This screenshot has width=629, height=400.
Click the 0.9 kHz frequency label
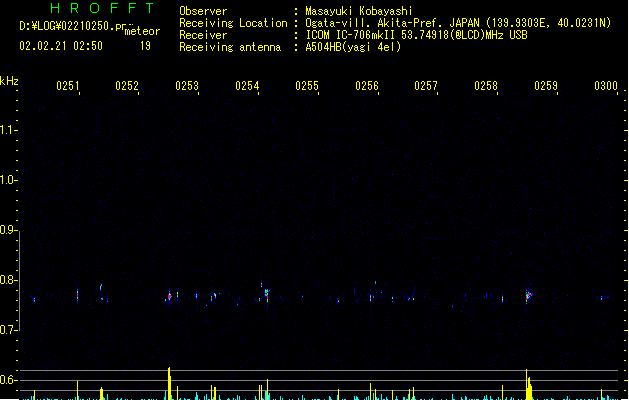pos(8,230)
